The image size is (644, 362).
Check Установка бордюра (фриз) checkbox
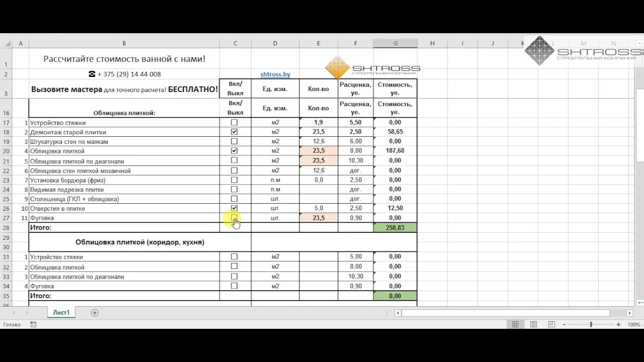pyautogui.click(x=234, y=180)
